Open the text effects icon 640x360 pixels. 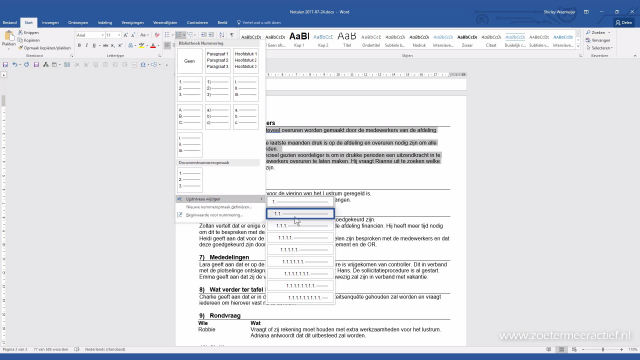(x=131, y=45)
